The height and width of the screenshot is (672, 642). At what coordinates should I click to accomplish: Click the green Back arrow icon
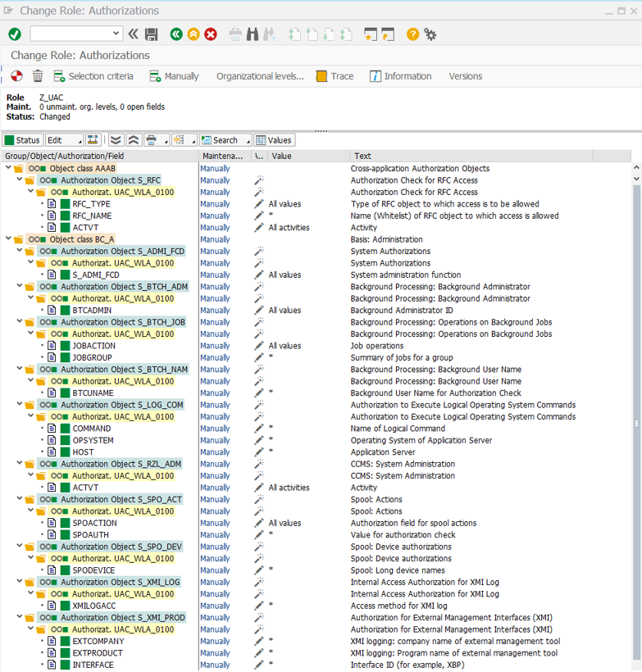coord(175,34)
